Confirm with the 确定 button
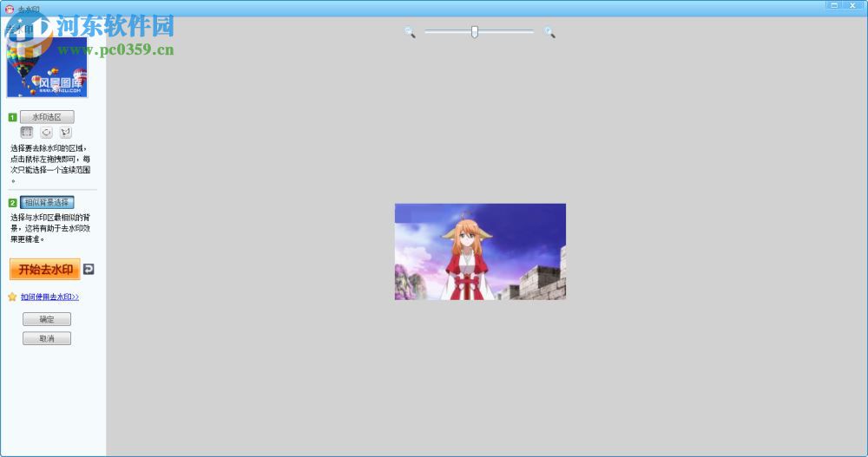Viewport: 868px width, 457px height. pos(47,319)
